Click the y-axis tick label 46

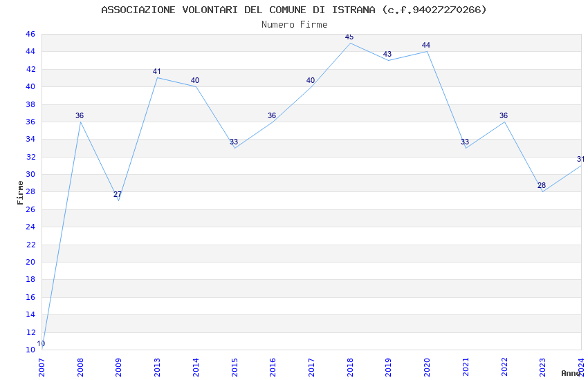pyautogui.click(x=30, y=34)
